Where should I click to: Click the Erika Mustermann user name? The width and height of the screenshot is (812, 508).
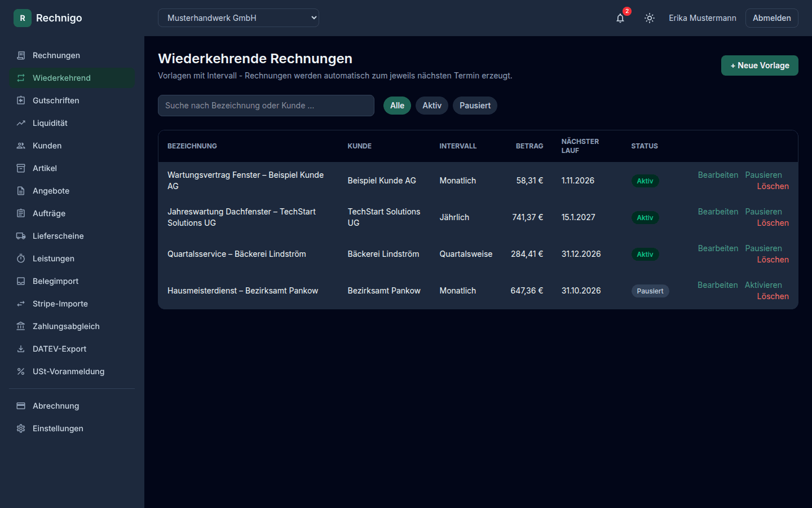point(703,18)
